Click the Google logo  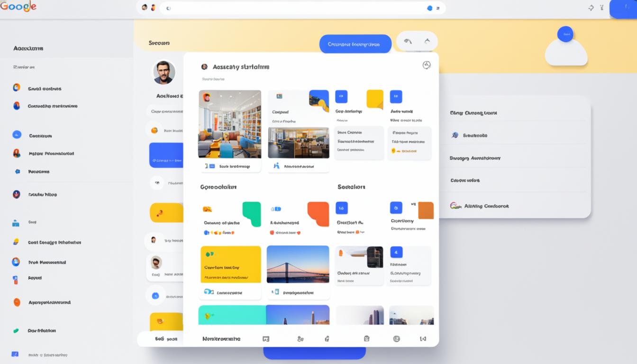[x=19, y=7]
